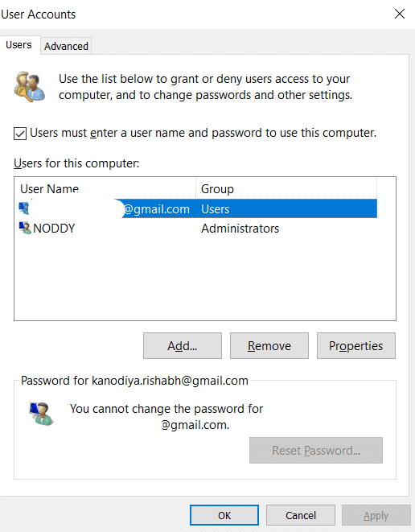Confirm with the OK button
Image resolution: width=415 pixels, height=532 pixels.
pos(224,515)
